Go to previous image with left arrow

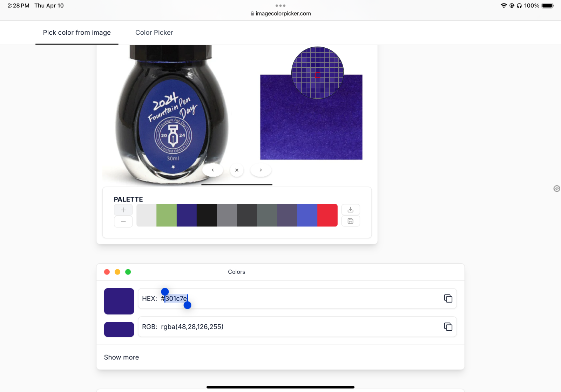pos(212,170)
